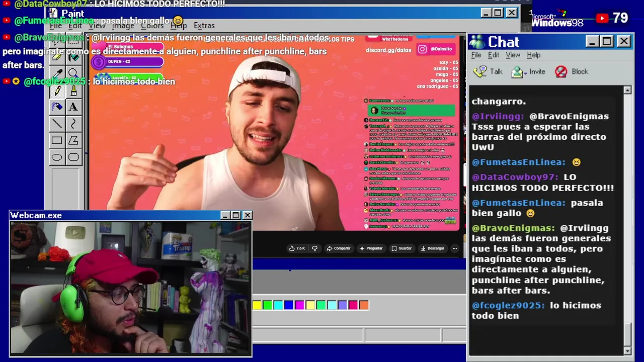Image resolution: width=644 pixels, height=362 pixels.
Task: Click Chat scrollbar up arrow
Action: click(627, 90)
